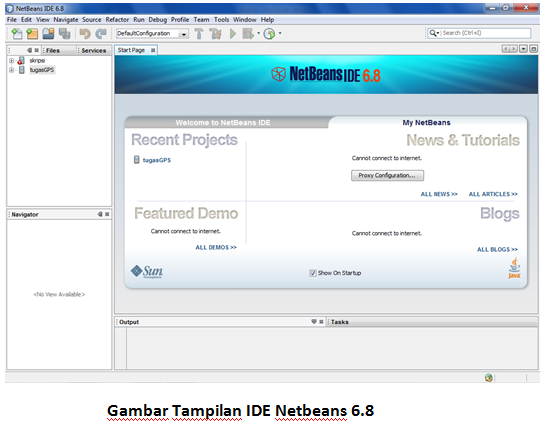Expand the tugasGPS project node

pyautogui.click(x=11, y=70)
